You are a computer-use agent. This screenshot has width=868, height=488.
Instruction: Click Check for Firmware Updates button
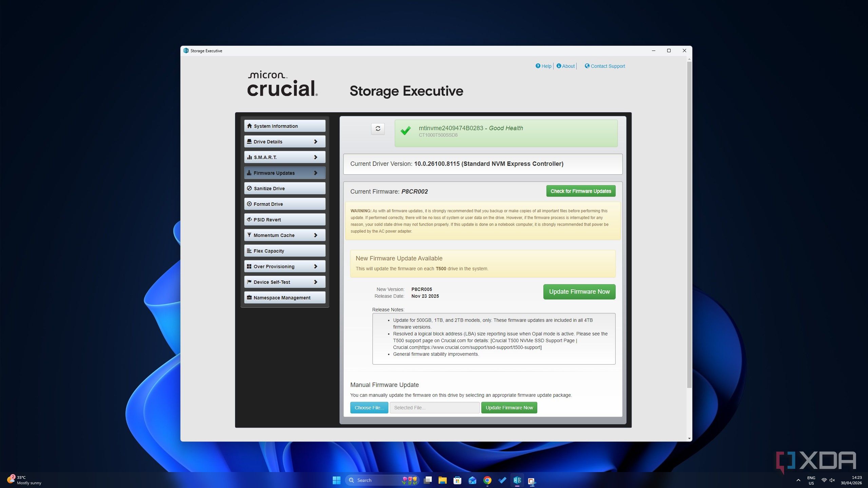(x=581, y=191)
